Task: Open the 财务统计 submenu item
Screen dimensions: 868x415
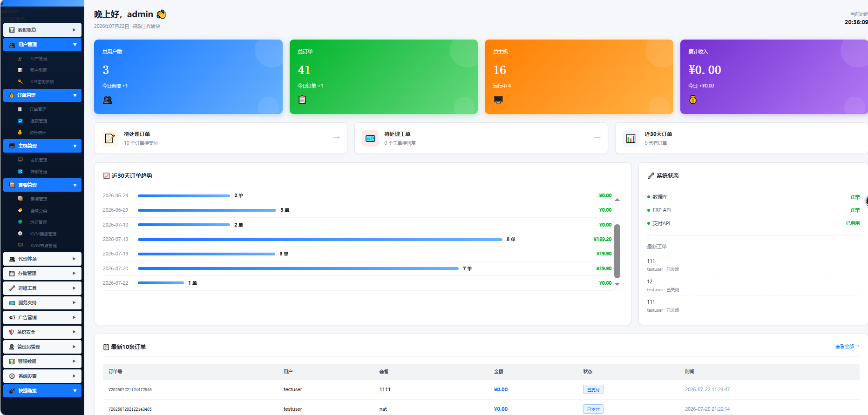Action: (38, 133)
